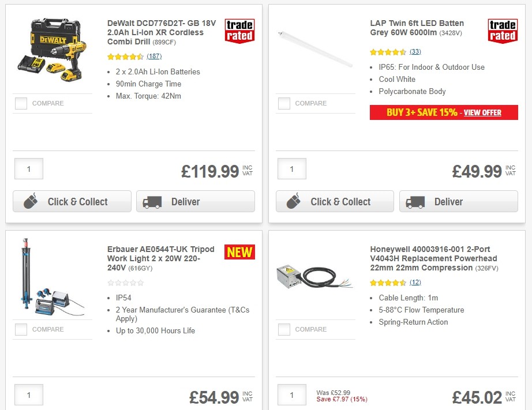Click the quantity field for the DeWalt drill

(28, 168)
